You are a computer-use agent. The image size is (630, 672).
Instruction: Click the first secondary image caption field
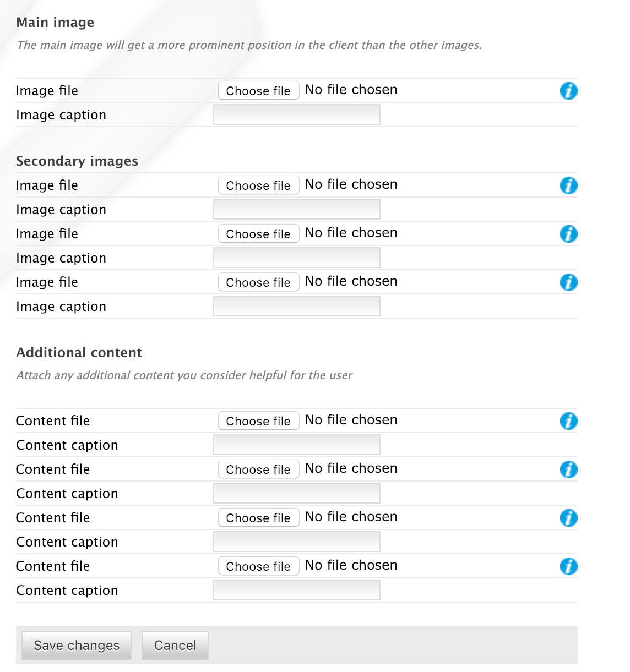pos(296,209)
